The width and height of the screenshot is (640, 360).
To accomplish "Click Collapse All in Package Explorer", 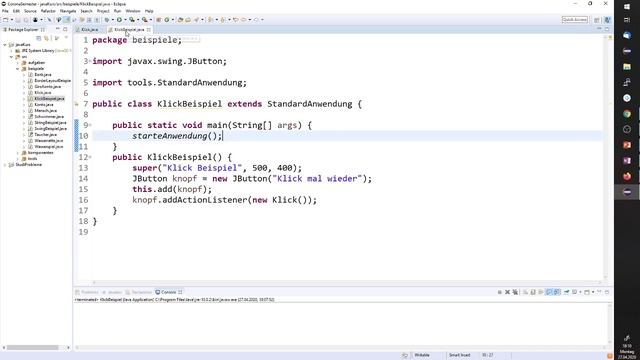I will [39, 38].
